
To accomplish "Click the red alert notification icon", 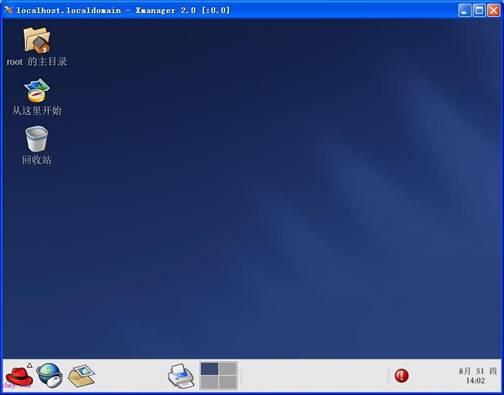I will (401, 376).
